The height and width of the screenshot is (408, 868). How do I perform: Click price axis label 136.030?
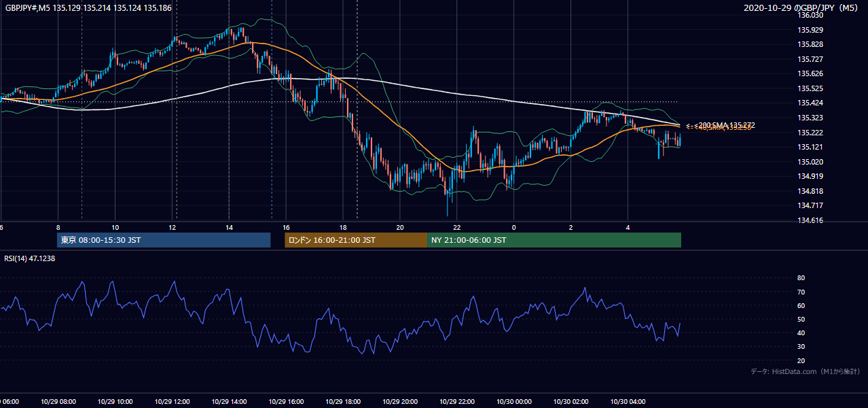click(811, 16)
